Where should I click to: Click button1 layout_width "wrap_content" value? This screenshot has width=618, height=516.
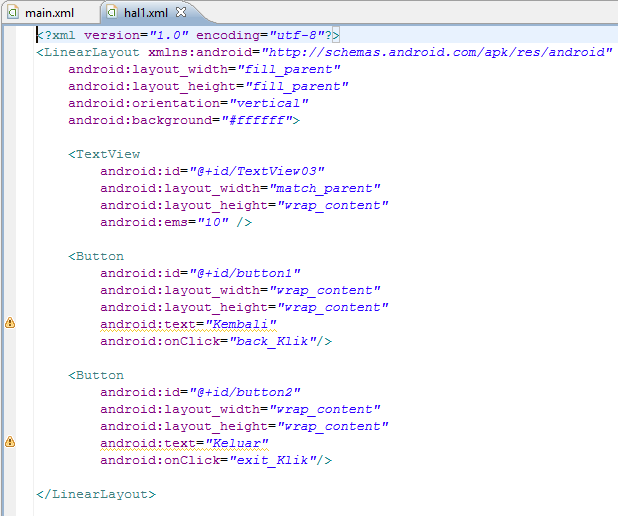click(x=325, y=290)
